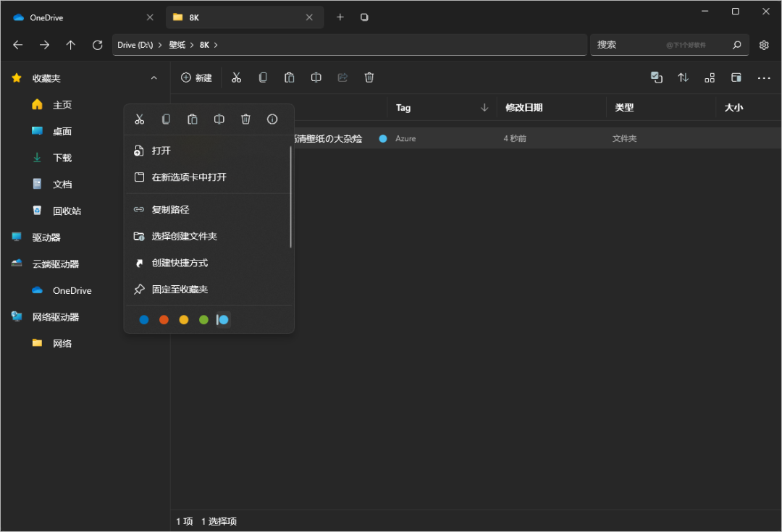Choose 复制路径 in the context menu

[x=170, y=210]
